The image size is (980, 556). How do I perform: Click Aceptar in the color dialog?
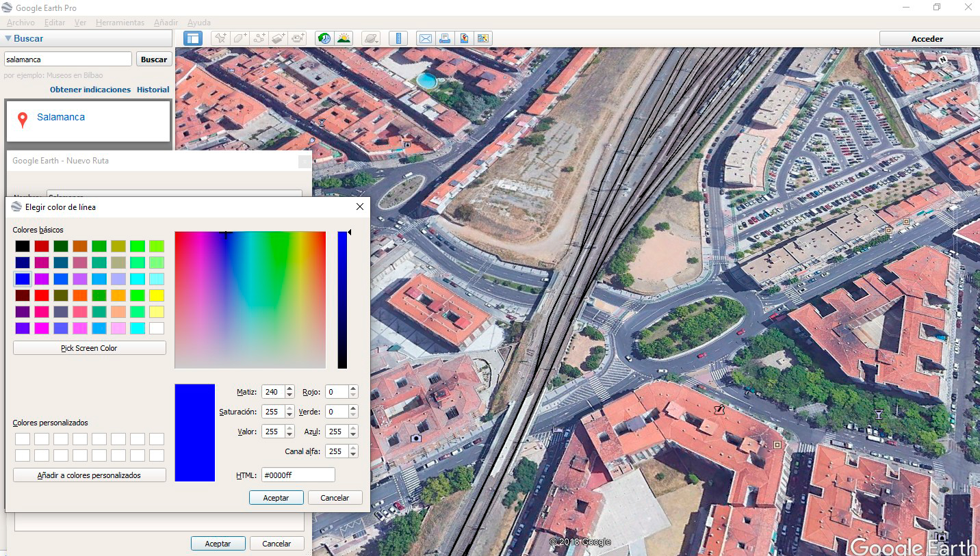point(276,498)
